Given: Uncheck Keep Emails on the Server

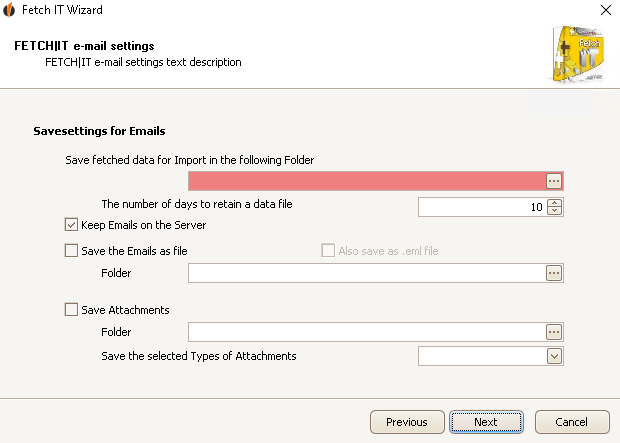Looking at the screenshot, I should coord(71,225).
